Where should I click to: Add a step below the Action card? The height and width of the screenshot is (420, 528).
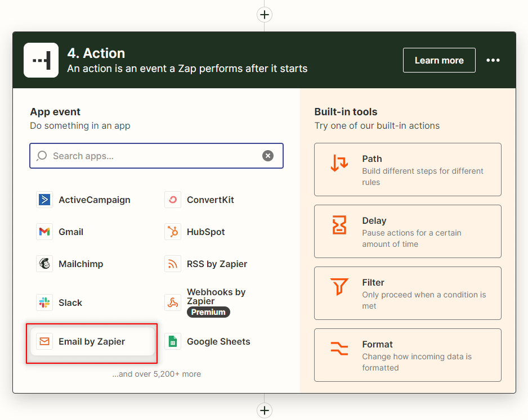(x=265, y=410)
